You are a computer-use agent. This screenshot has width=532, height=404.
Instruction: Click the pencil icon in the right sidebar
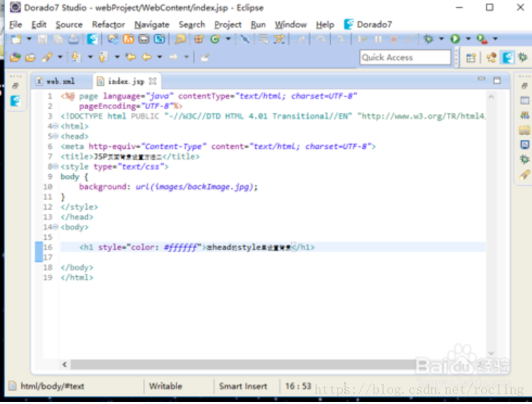tap(525, 175)
